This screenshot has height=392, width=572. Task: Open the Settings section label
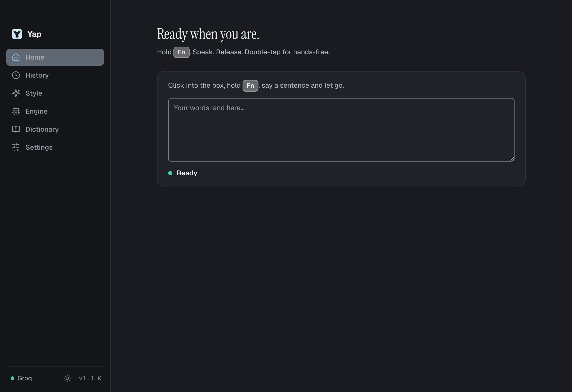[39, 147]
